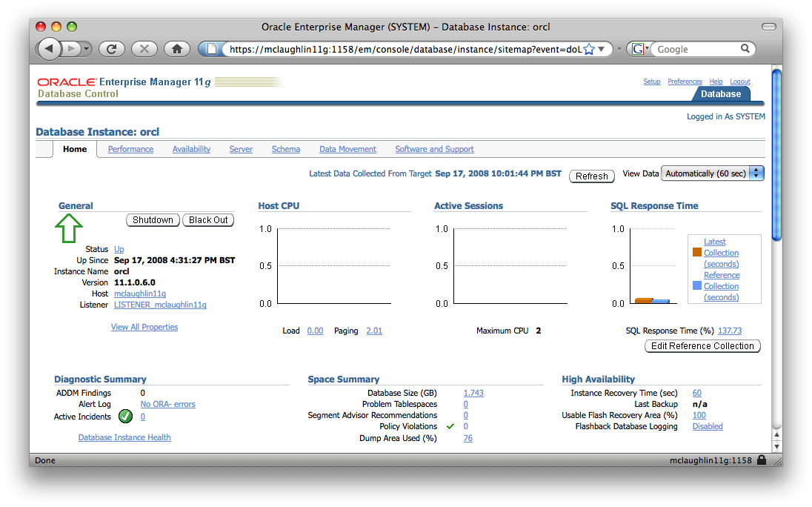Click the Status Up link

(x=119, y=249)
